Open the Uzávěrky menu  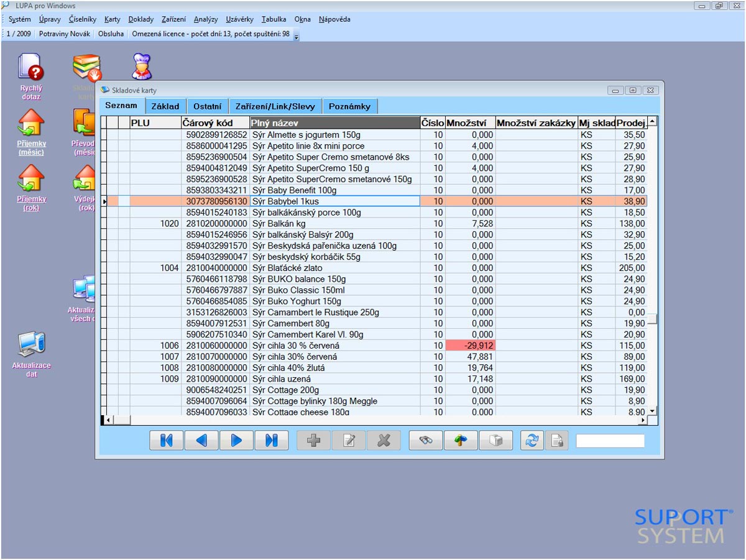pyautogui.click(x=240, y=19)
